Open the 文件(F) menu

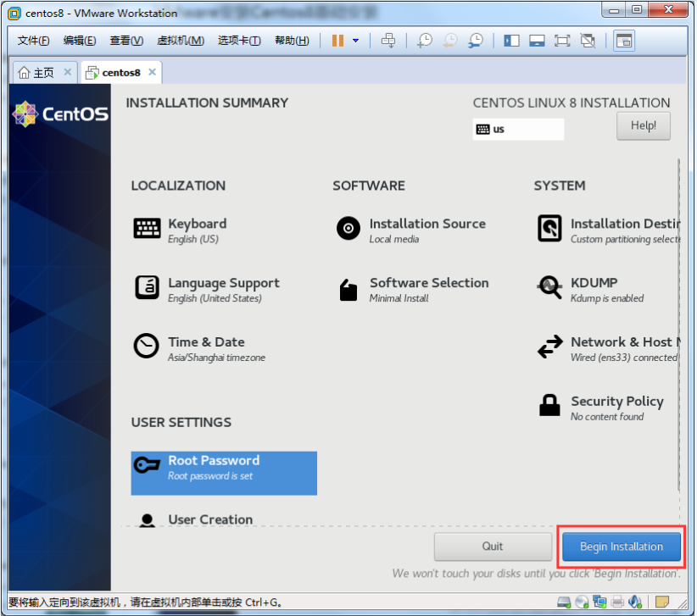pos(34,41)
